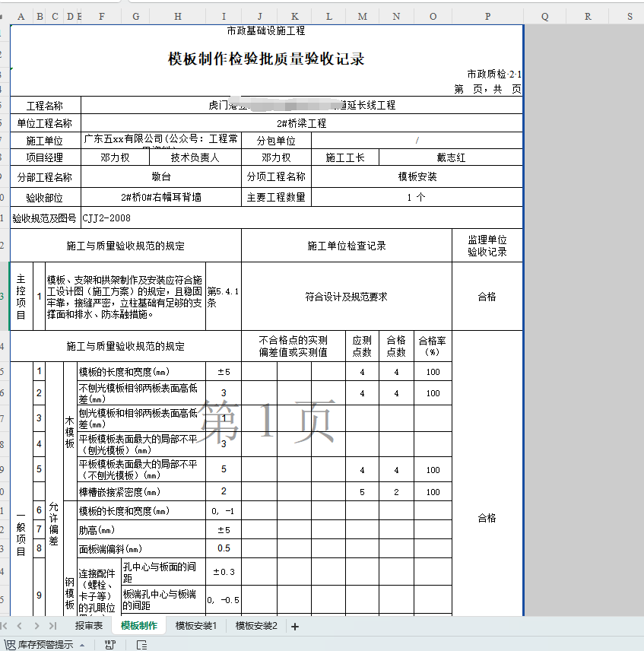
Task: Click the select-all corner box
Action: [x=5, y=16]
